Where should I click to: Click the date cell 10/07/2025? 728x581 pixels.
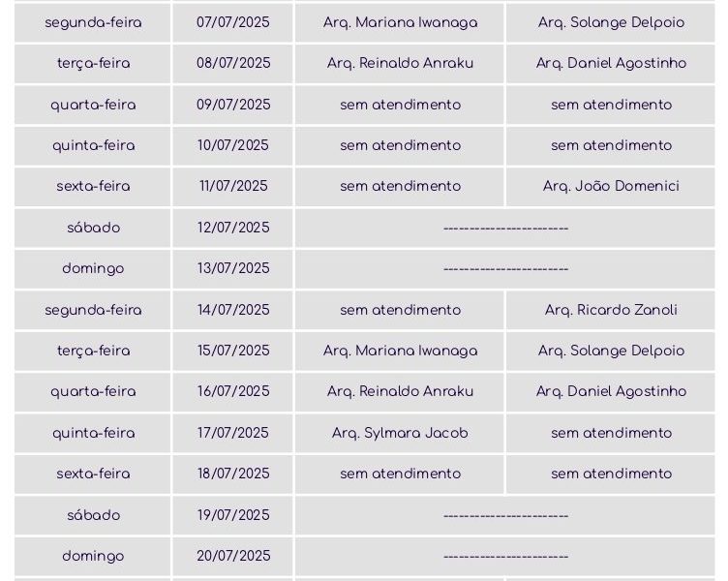coord(232,145)
